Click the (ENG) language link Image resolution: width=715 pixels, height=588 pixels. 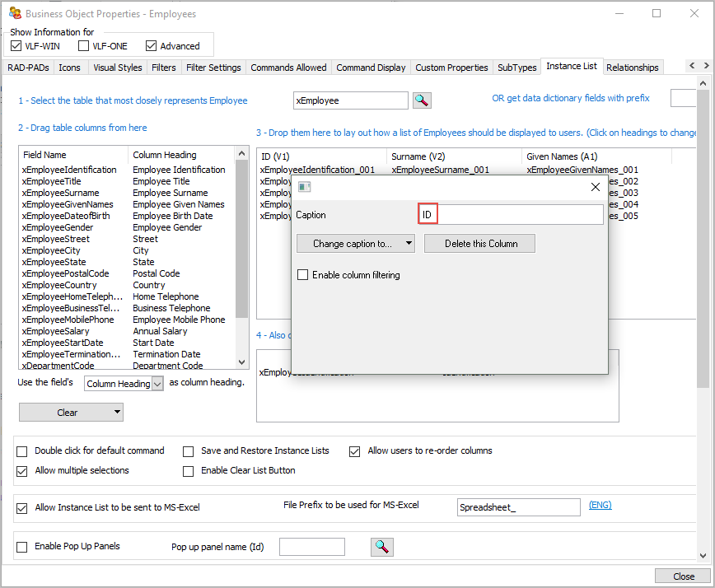[x=600, y=506]
